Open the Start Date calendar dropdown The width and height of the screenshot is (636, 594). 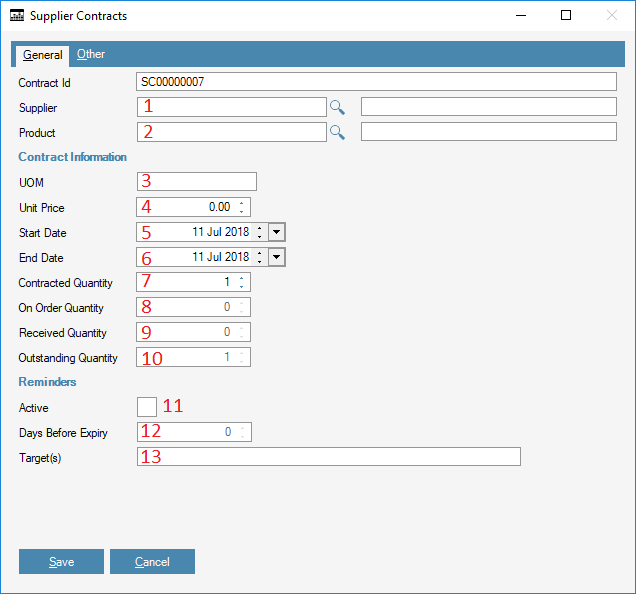pyautogui.click(x=277, y=232)
